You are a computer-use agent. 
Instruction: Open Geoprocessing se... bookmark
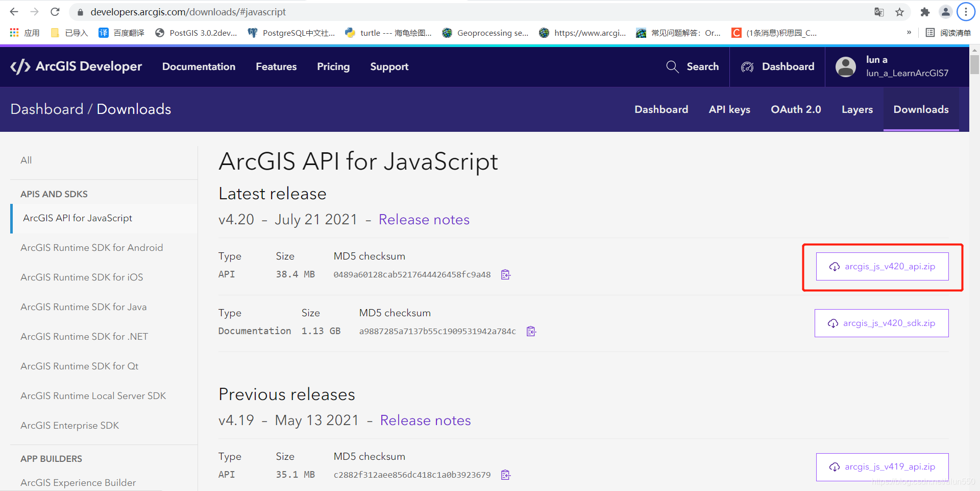(485, 33)
